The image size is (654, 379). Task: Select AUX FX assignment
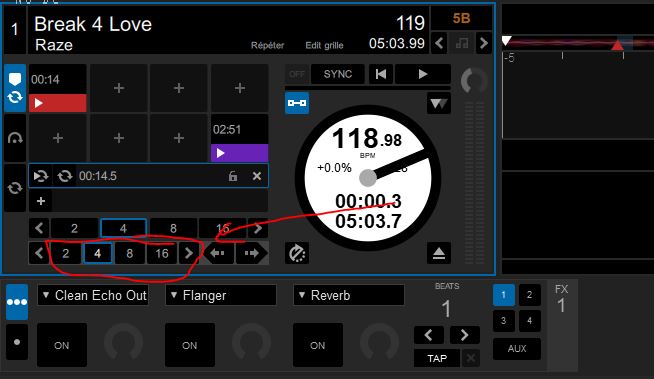[517, 349]
